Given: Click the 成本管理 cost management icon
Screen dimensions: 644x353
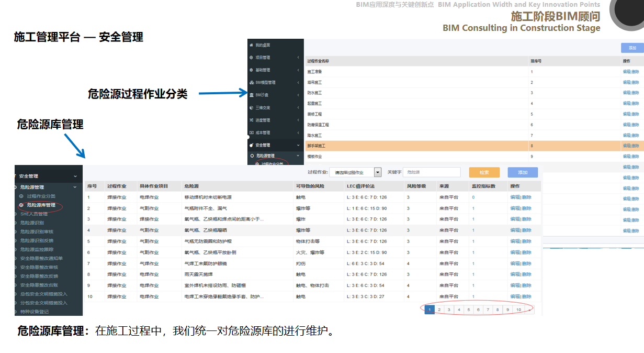Looking at the screenshot, I should coord(252,132).
